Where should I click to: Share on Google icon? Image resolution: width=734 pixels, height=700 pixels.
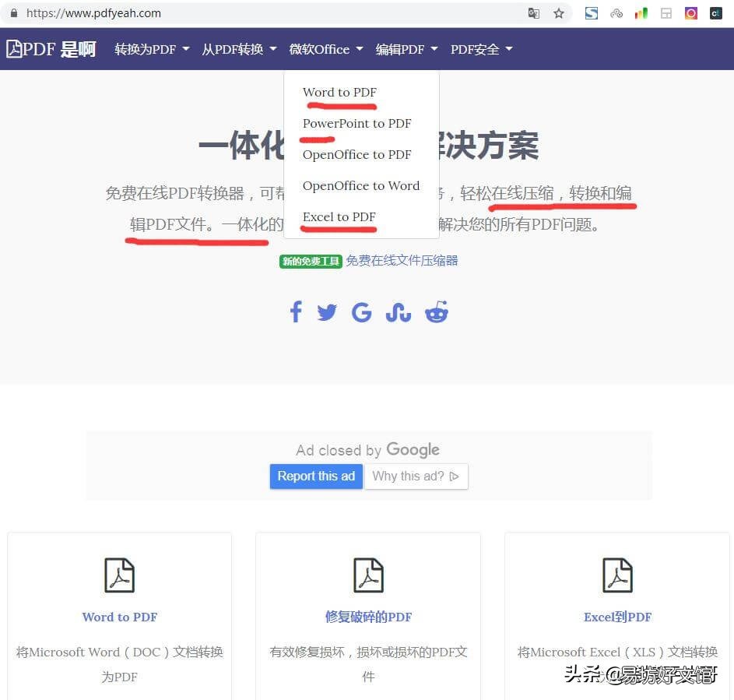pyautogui.click(x=361, y=312)
